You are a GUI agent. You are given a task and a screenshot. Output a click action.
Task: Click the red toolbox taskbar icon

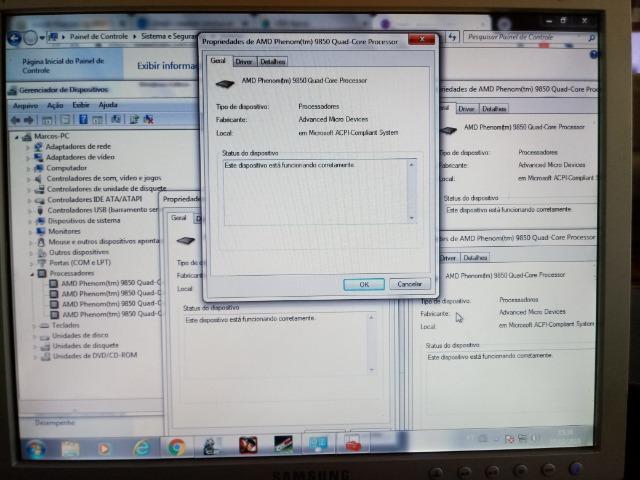pyautogui.click(x=353, y=444)
